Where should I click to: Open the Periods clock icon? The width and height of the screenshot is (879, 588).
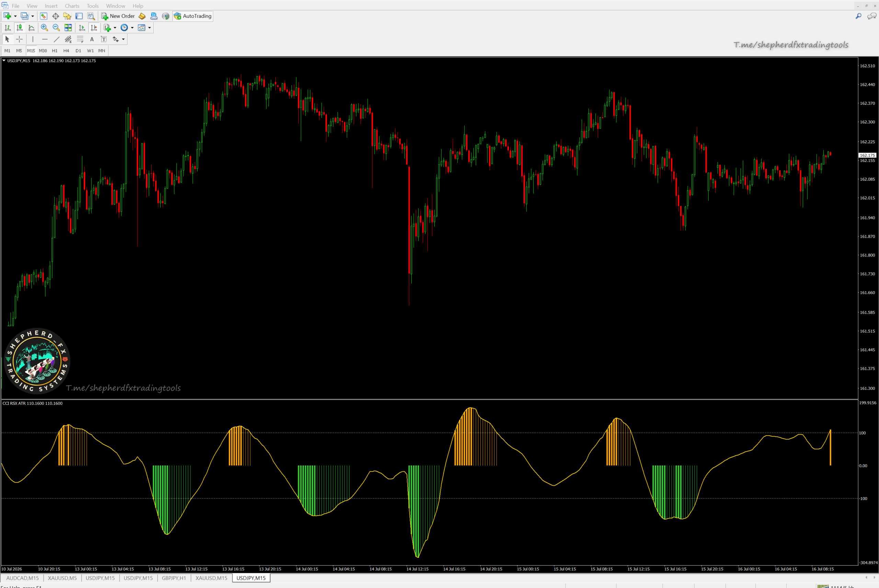pyautogui.click(x=124, y=28)
